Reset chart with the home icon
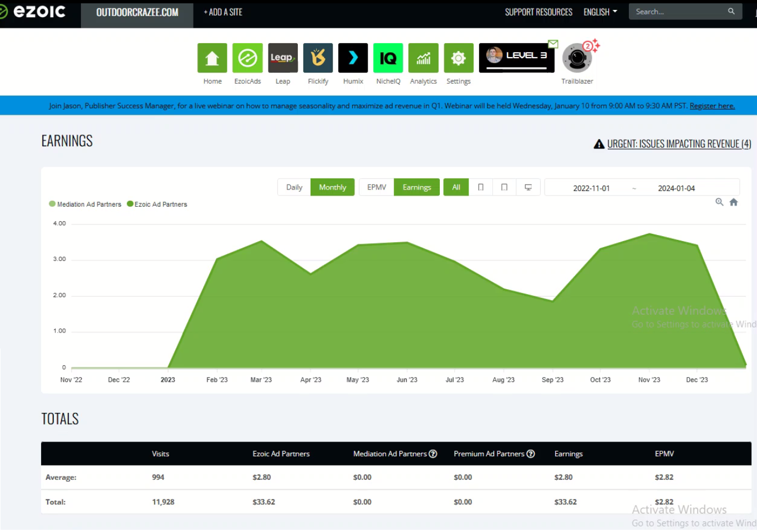This screenshot has width=757, height=532. [734, 202]
